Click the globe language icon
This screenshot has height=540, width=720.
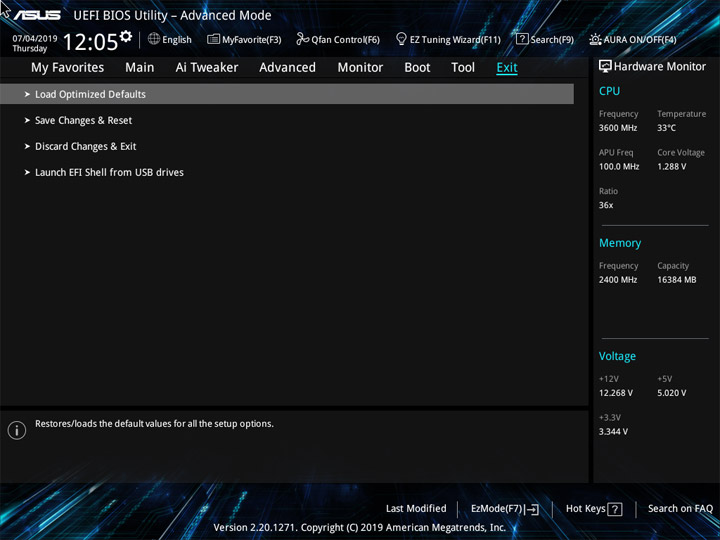(154, 39)
